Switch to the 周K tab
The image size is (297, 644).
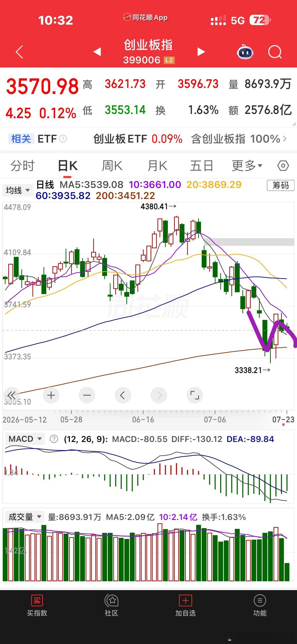[112, 166]
